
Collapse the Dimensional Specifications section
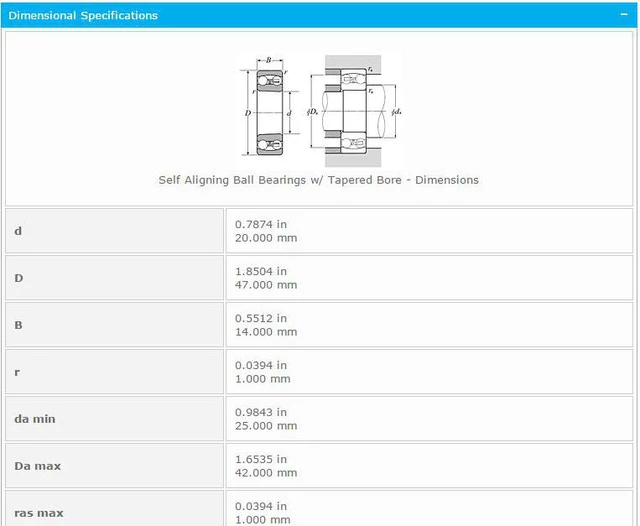click(x=624, y=15)
